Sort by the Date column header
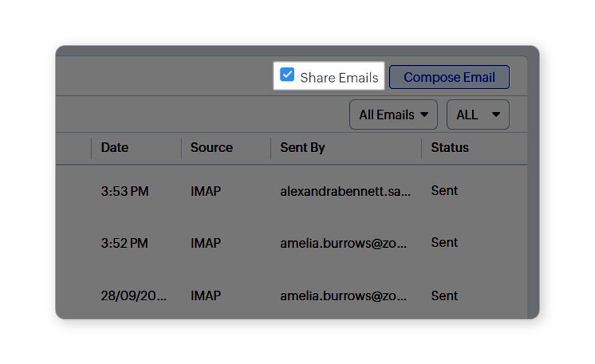 click(115, 147)
